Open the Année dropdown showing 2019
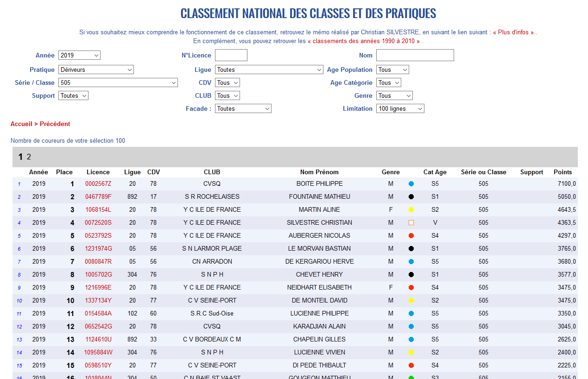 coord(79,56)
